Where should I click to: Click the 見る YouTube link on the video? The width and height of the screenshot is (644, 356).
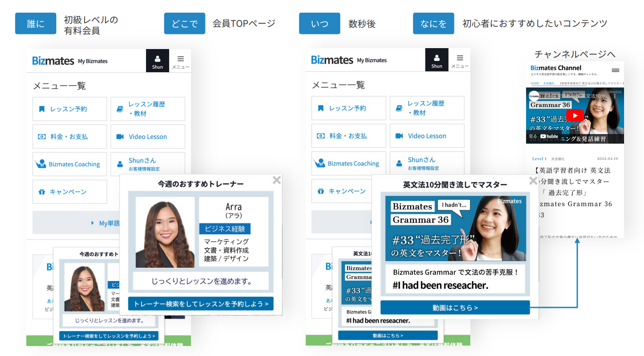point(543,136)
